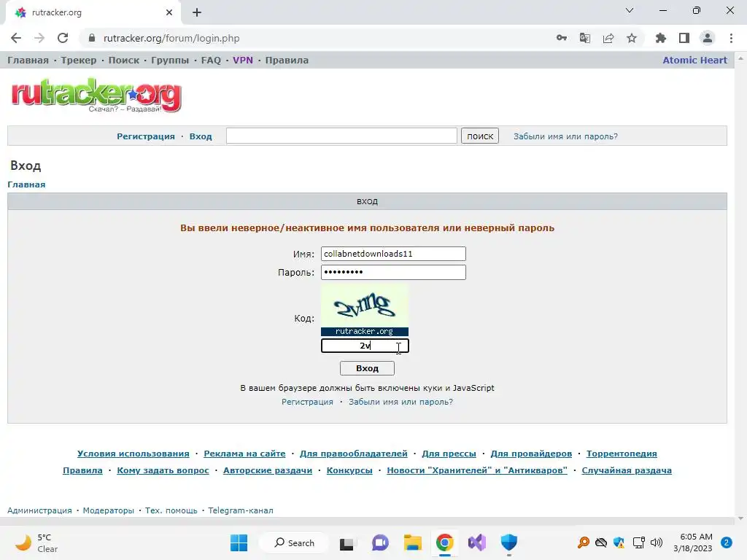Open Торрентопедия footer link
This screenshot has height=560, width=747.
(622, 454)
